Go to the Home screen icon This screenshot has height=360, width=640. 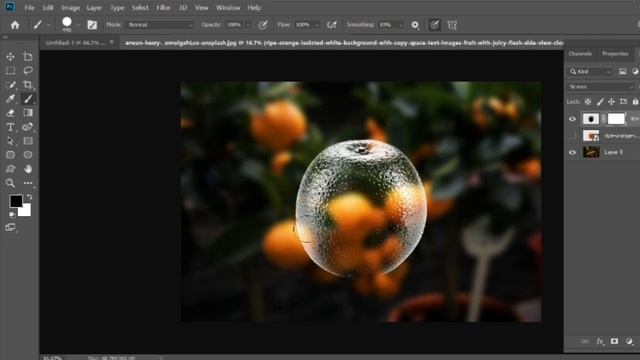[15, 25]
